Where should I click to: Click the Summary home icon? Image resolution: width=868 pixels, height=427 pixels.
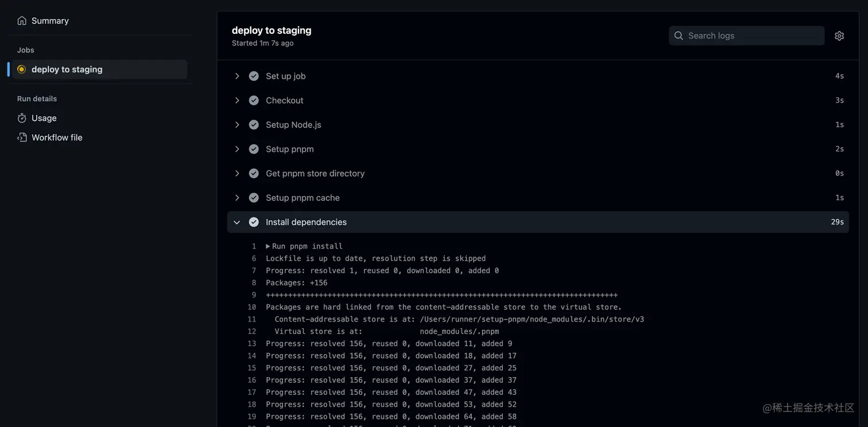[22, 21]
